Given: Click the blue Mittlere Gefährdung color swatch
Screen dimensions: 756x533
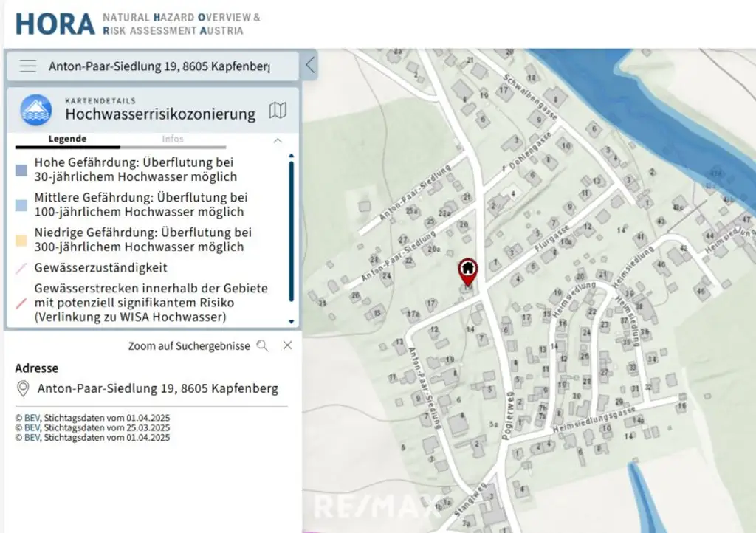Looking at the screenshot, I should pos(19,204).
